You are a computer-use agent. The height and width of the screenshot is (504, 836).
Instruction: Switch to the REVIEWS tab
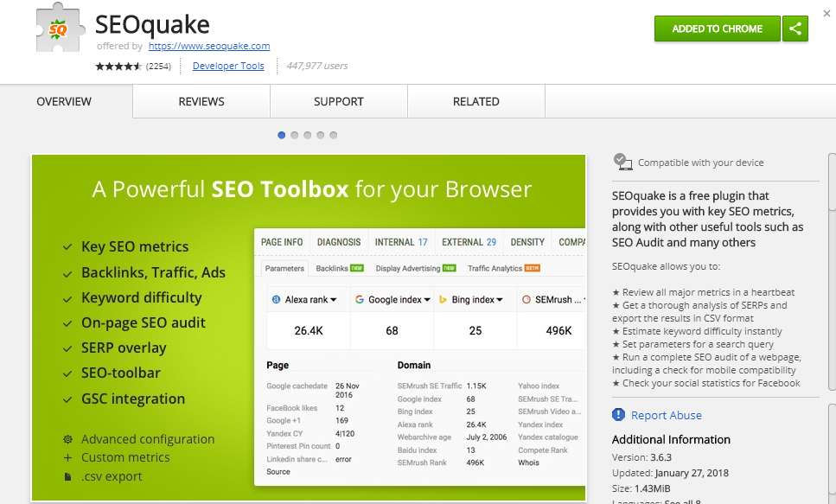(201, 101)
